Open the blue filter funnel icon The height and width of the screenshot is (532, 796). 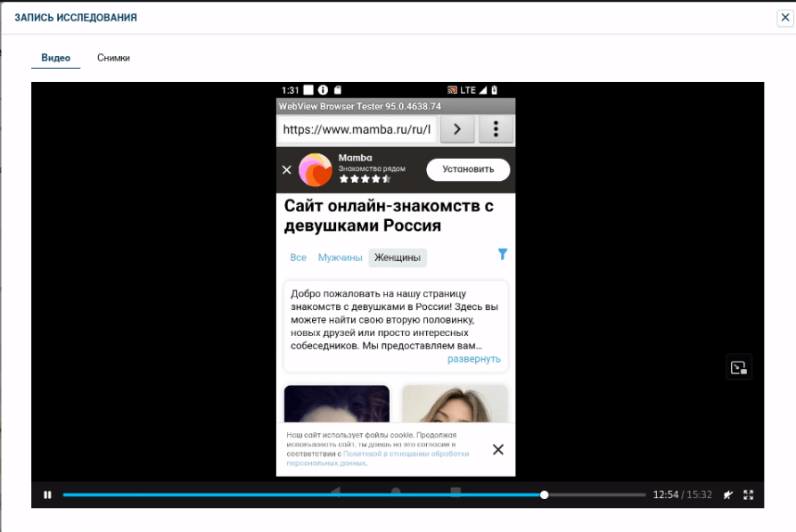point(503,255)
